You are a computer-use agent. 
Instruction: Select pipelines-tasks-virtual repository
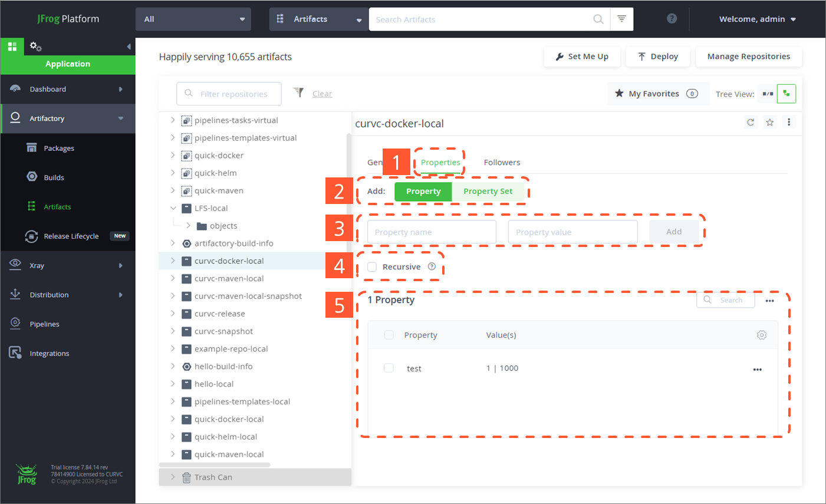point(236,120)
